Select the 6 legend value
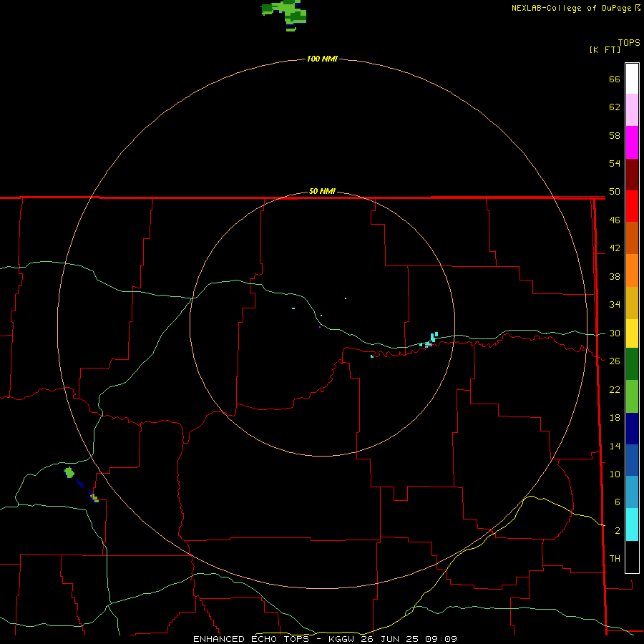 point(617,502)
